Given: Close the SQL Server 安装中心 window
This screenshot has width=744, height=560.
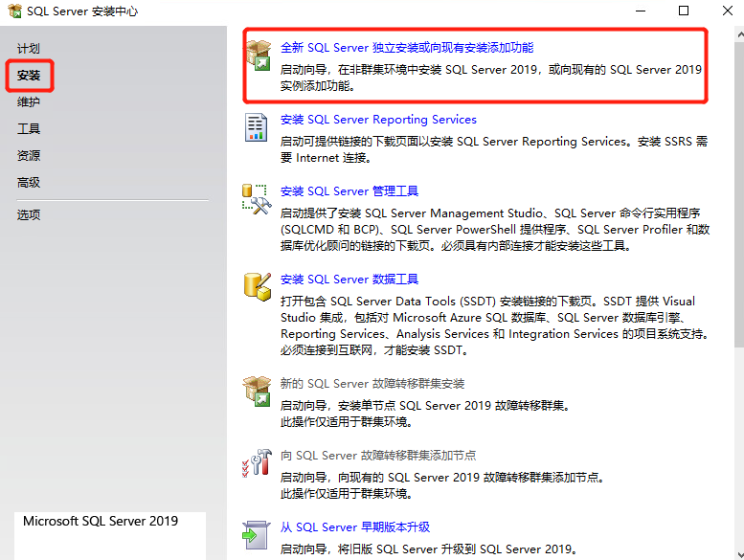Looking at the screenshot, I should click(x=728, y=11).
